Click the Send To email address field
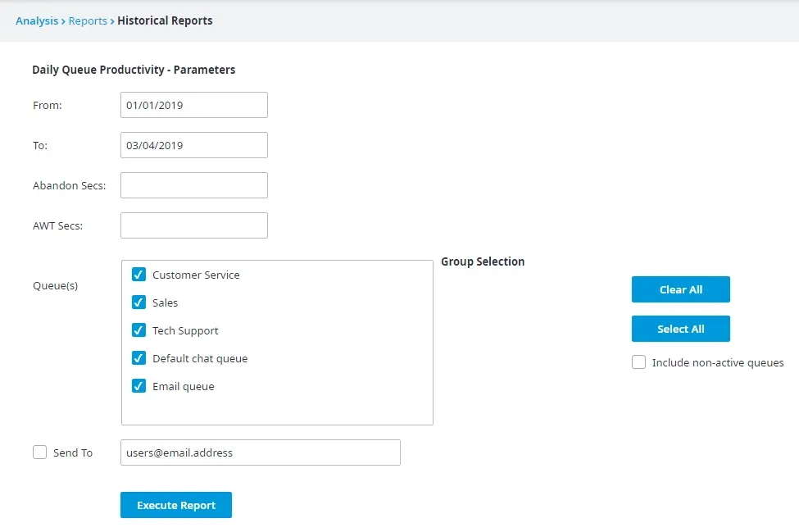Screen dimensions: 799x532 261,452
